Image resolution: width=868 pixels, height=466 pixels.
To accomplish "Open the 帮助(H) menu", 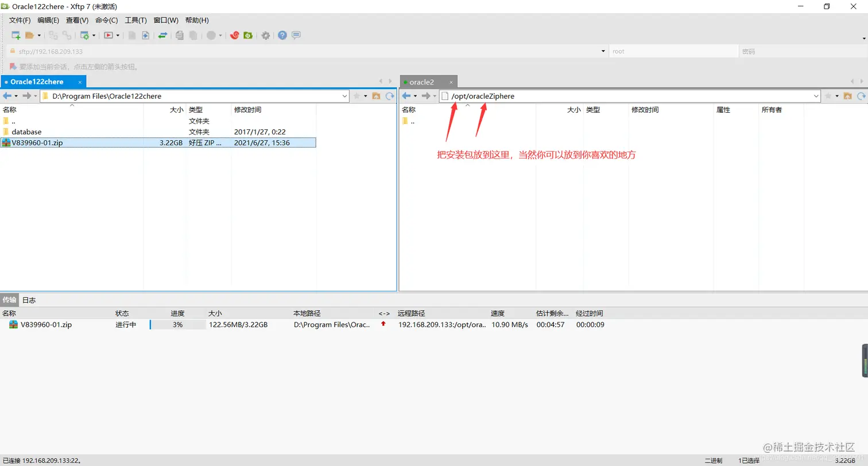I will tap(197, 20).
